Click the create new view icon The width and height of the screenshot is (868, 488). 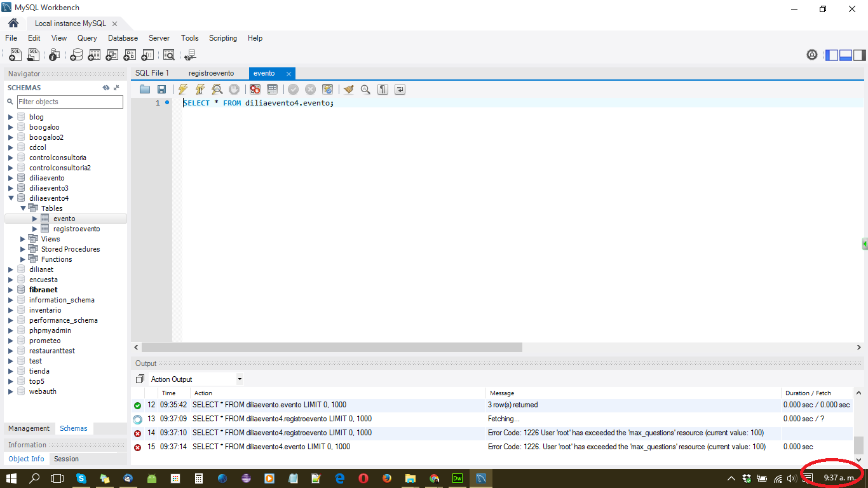click(112, 55)
